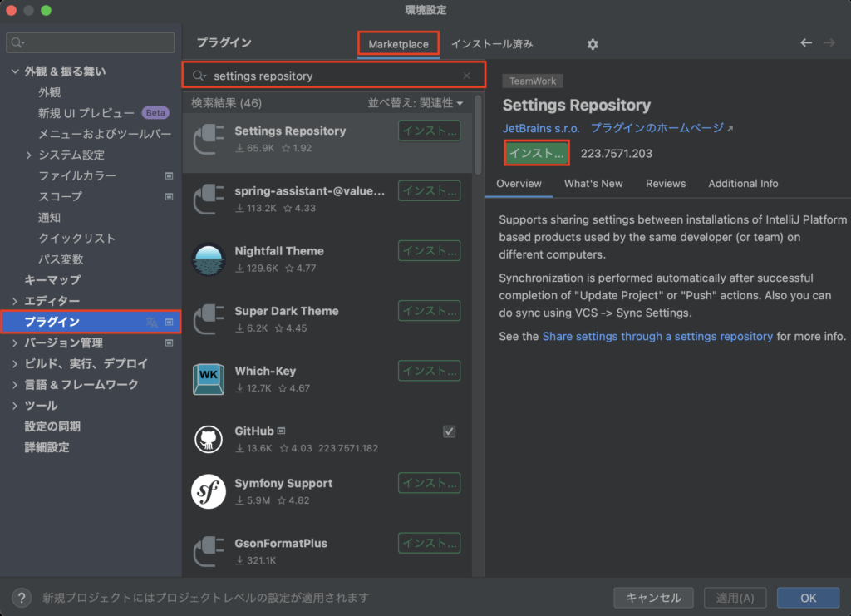The height and width of the screenshot is (616, 851).
Task: Expand the システム設定 node
Action: click(x=29, y=155)
